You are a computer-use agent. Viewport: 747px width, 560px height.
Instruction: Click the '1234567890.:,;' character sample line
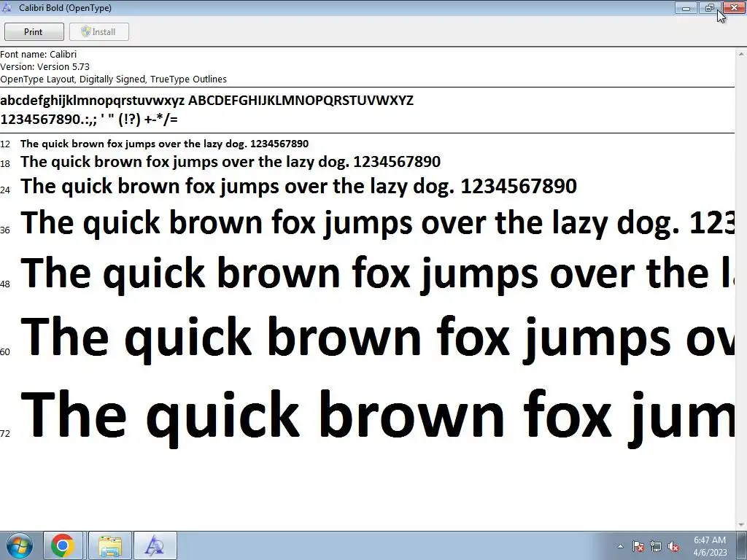coord(89,119)
